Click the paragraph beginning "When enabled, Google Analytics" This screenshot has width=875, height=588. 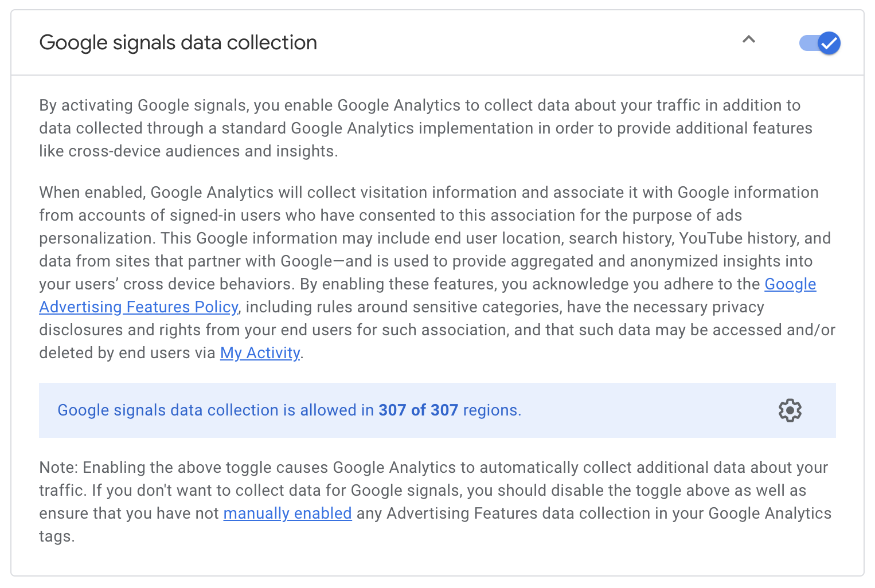tap(437, 273)
